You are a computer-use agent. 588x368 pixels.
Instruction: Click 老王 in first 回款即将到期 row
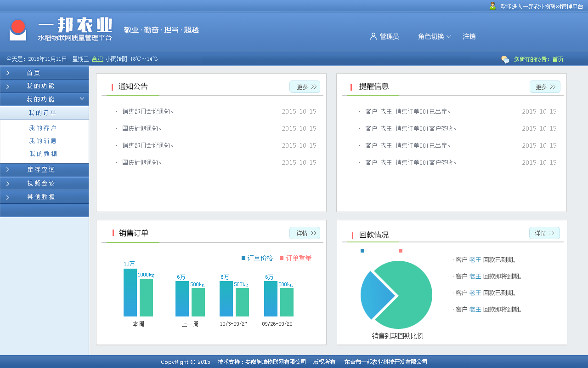[x=475, y=276]
